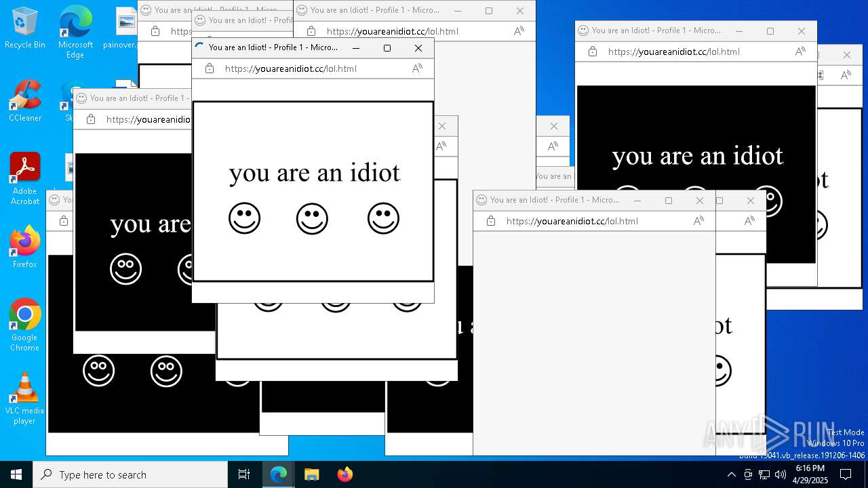Click the lock icon in the front white popup window
The image size is (868, 488).
coord(210,68)
